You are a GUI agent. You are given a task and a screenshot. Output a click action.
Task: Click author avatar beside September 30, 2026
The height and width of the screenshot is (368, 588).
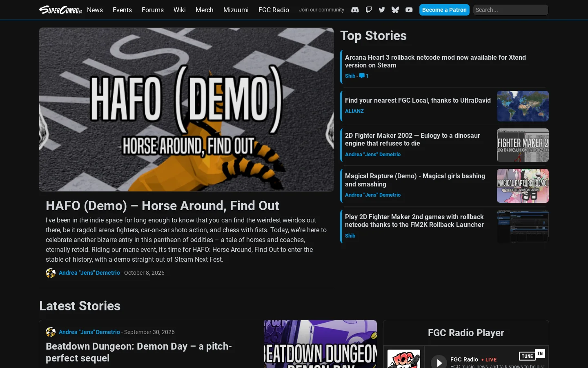click(51, 332)
